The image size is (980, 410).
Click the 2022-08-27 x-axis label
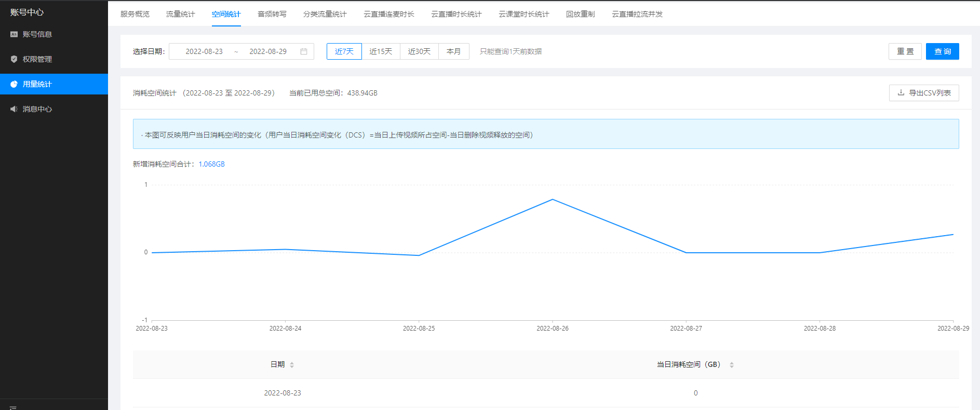point(686,329)
